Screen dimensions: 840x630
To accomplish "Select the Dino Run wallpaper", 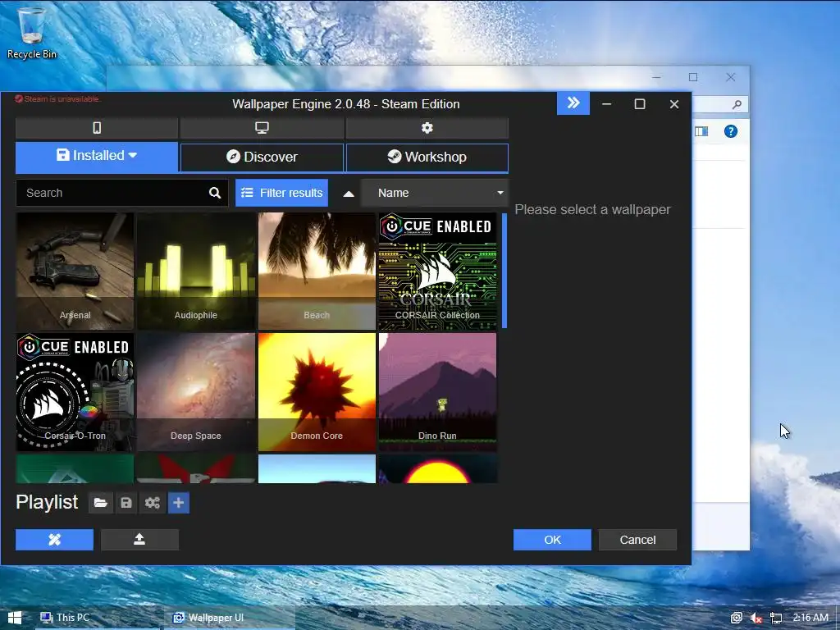I will point(438,392).
